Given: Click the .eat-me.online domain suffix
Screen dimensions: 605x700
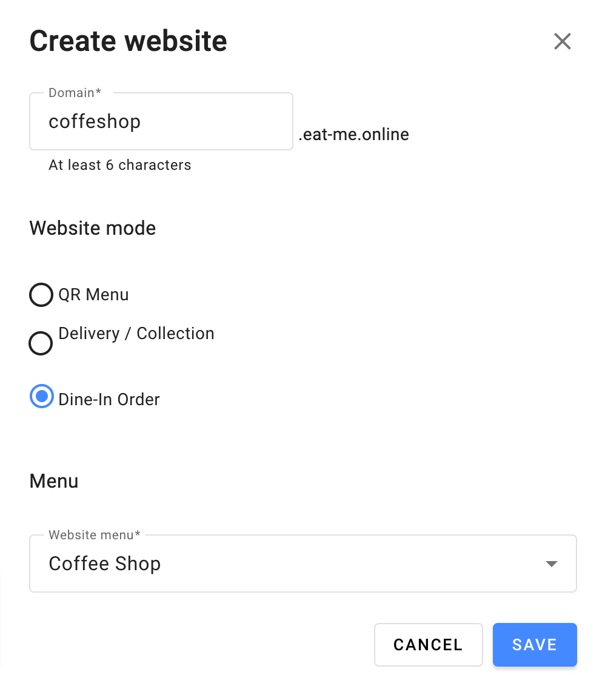Looking at the screenshot, I should click(353, 134).
